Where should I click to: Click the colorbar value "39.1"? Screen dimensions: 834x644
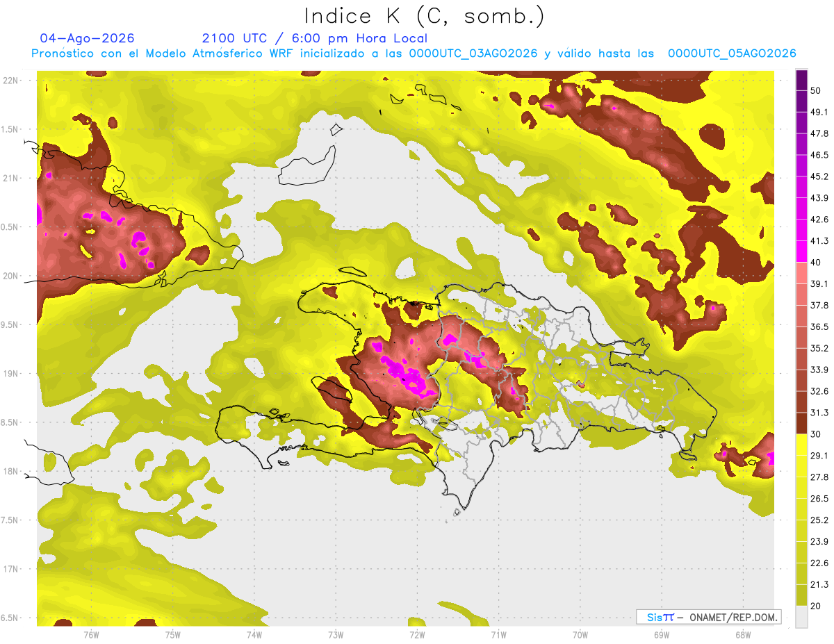tap(819, 283)
